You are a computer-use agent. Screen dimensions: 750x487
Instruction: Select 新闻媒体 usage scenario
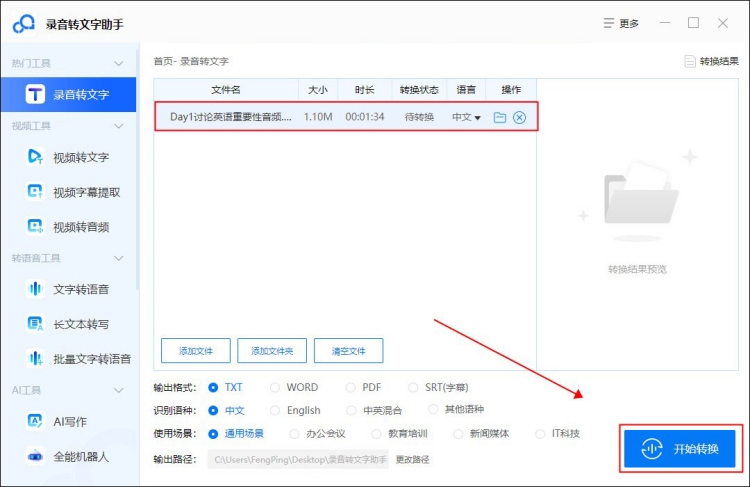click(458, 434)
